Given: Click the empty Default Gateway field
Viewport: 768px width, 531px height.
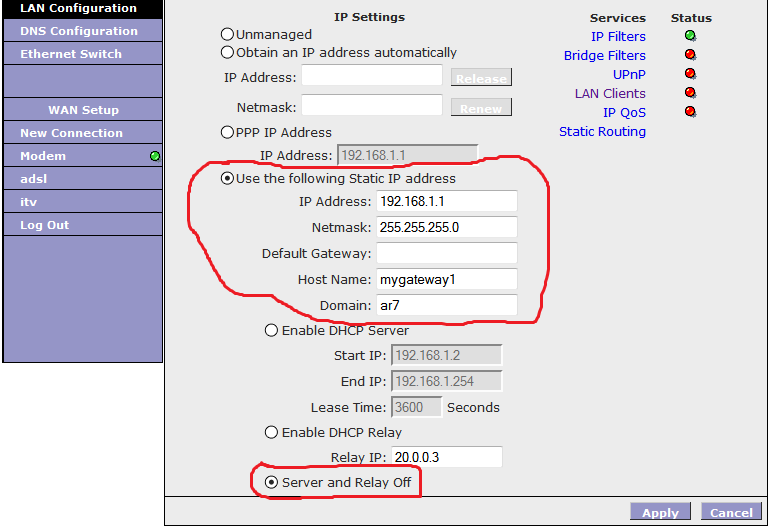Looking at the screenshot, I should coord(447,253).
